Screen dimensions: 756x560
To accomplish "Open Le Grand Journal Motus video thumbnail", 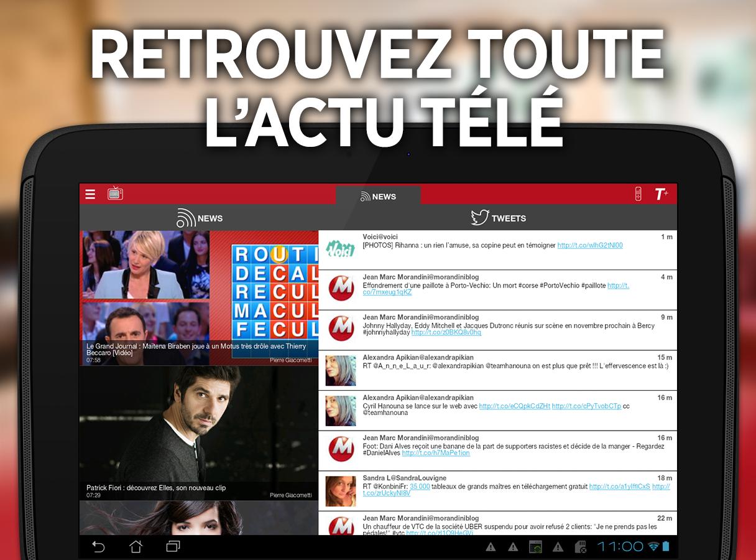I will (199, 297).
